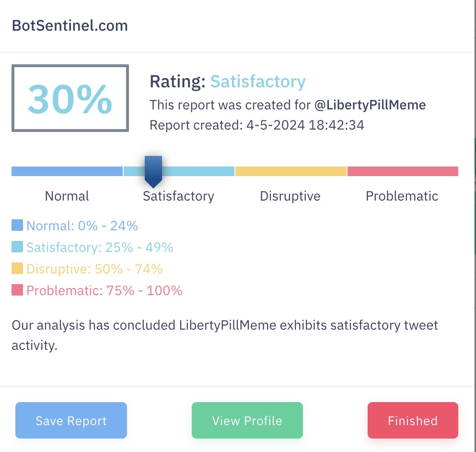Image resolution: width=476 pixels, height=452 pixels.
Task: Click the red Problematic bar segment
Action: [403, 171]
